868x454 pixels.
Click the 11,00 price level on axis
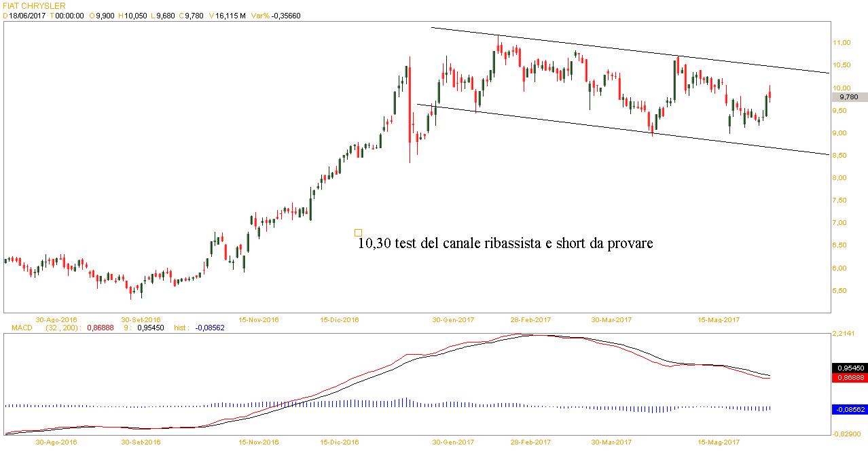[x=842, y=43]
